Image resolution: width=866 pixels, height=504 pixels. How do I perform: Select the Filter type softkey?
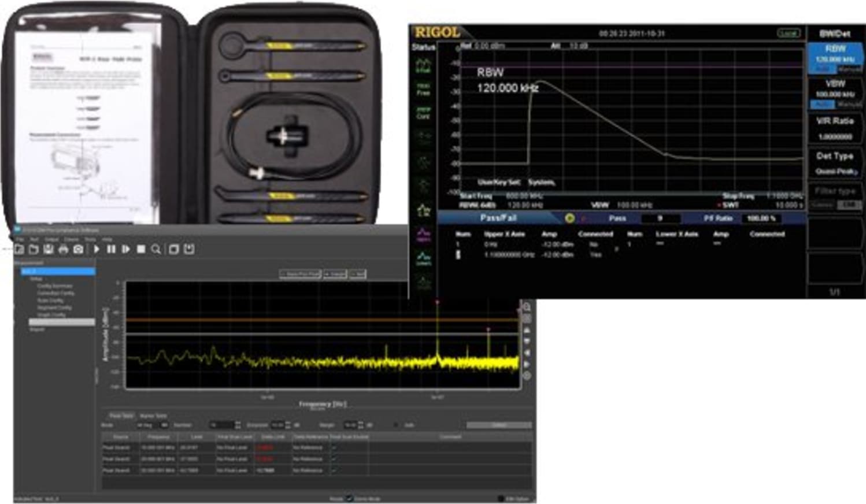[x=835, y=197]
